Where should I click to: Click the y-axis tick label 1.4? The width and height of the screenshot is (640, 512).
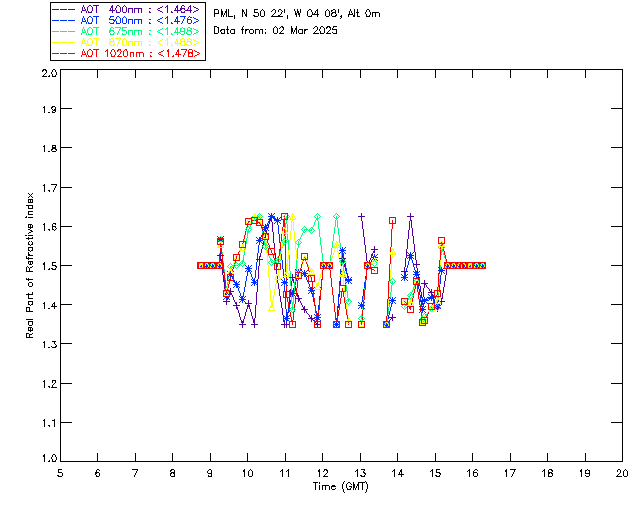click(x=49, y=305)
